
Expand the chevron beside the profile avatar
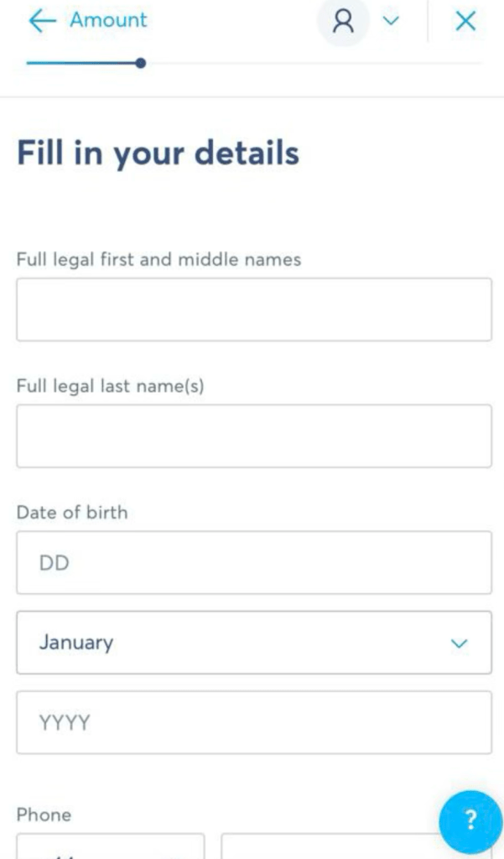391,21
